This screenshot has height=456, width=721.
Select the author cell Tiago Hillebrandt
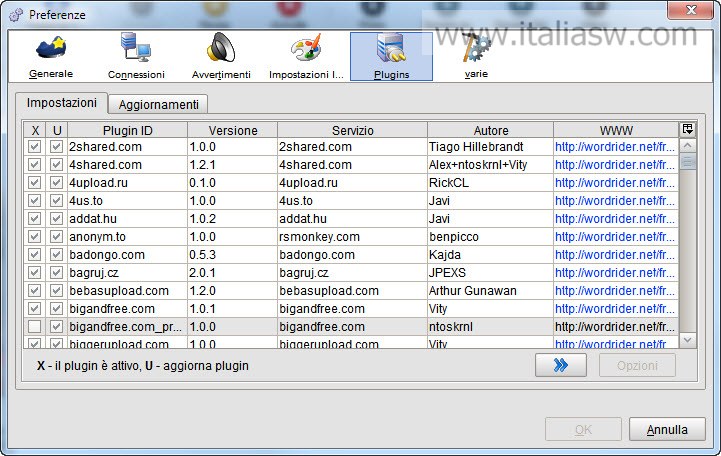[491, 147]
